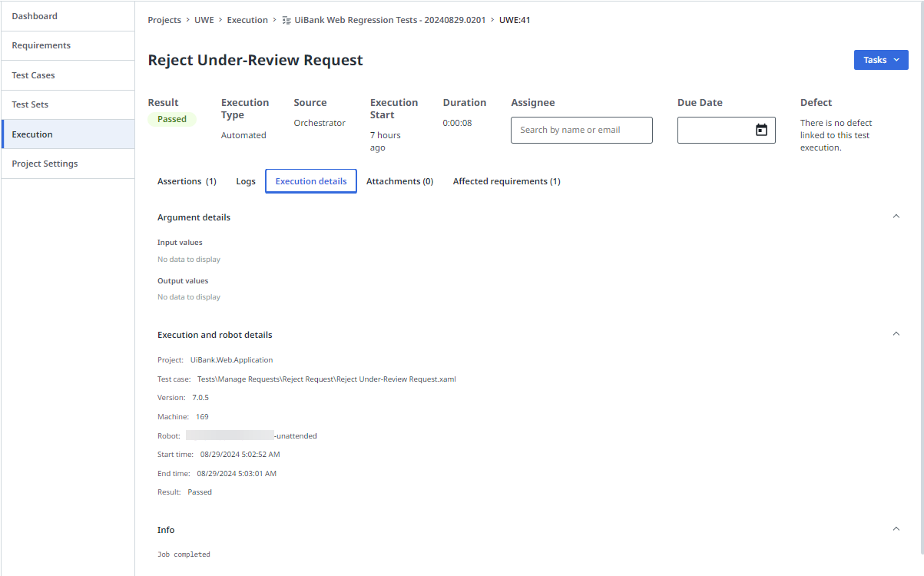Open Requirements from the sidebar
Viewport: 924px width, 576px height.
pos(41,45)
